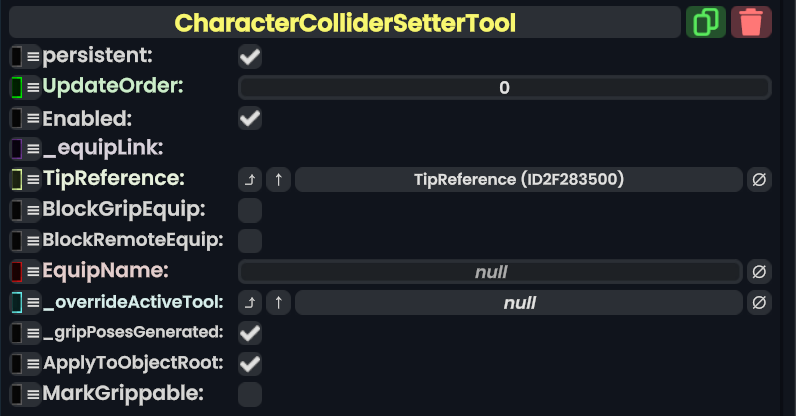
Task: Clear the TipReference field with null icon
Action: [x=759, y=180]
